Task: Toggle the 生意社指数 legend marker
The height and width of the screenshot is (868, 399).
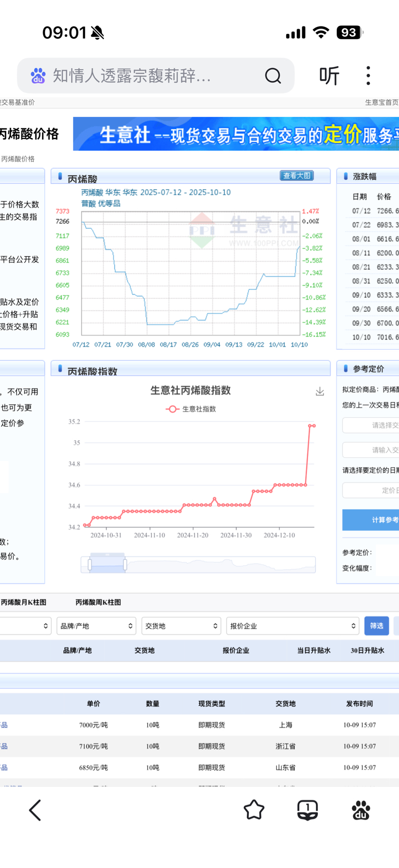Action: [x=172, y=409]
